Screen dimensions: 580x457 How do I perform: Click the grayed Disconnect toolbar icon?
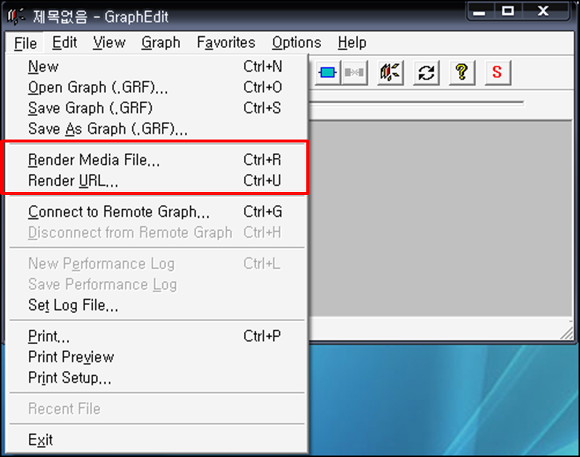[354, 73]
